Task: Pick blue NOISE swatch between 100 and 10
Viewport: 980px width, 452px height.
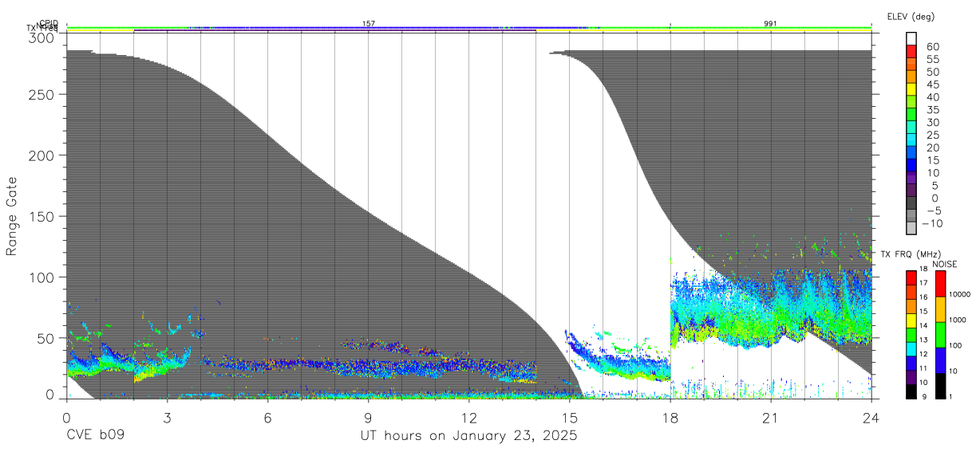Action: point(941,360)
